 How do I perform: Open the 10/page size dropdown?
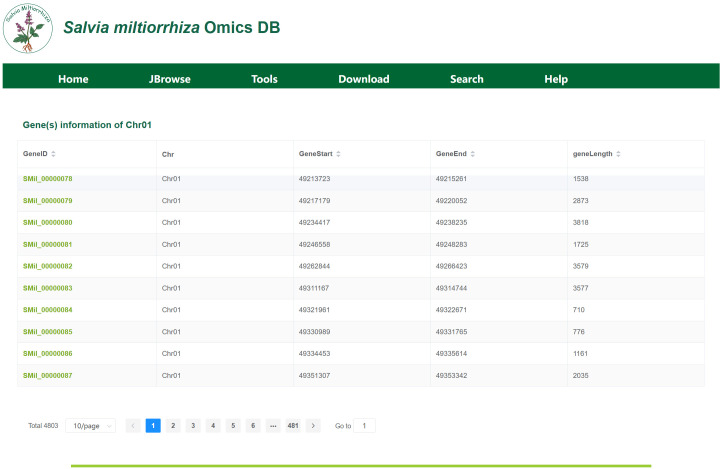(91, 426)
